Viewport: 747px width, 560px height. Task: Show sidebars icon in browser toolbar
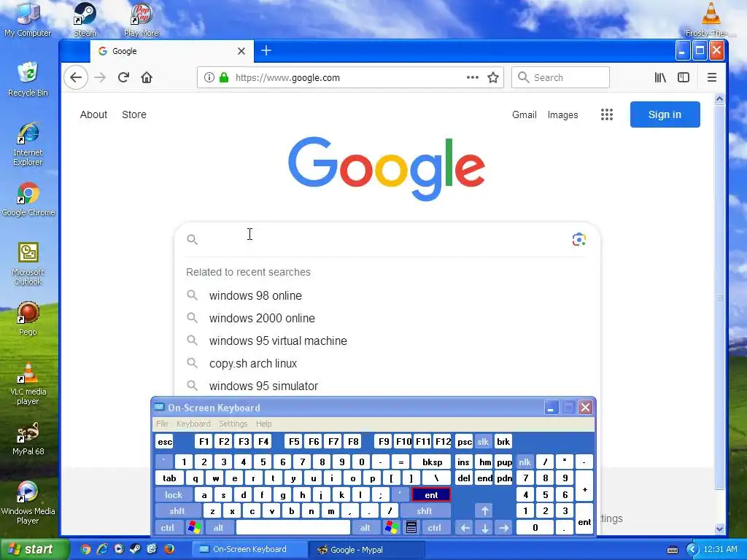[x=683, y=77]
